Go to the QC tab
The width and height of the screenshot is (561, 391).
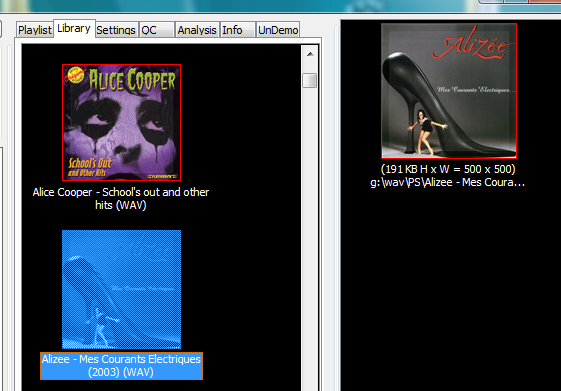click(x=157, y=30)
